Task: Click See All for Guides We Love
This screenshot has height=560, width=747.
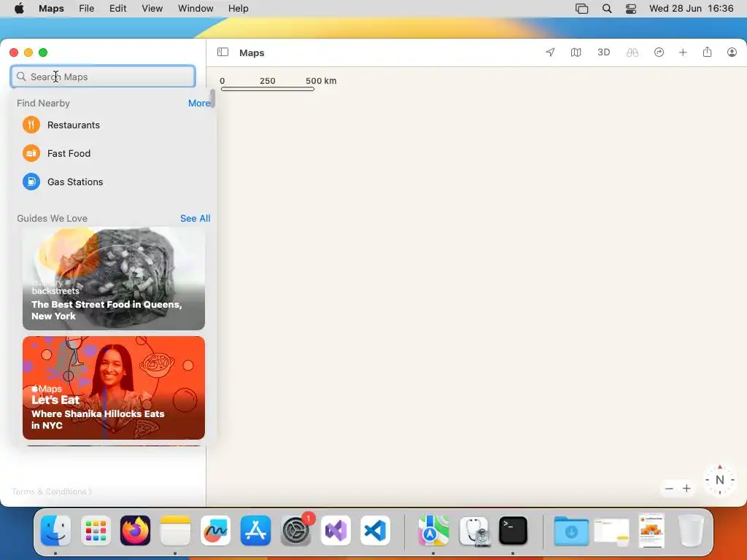Action: 195,219
